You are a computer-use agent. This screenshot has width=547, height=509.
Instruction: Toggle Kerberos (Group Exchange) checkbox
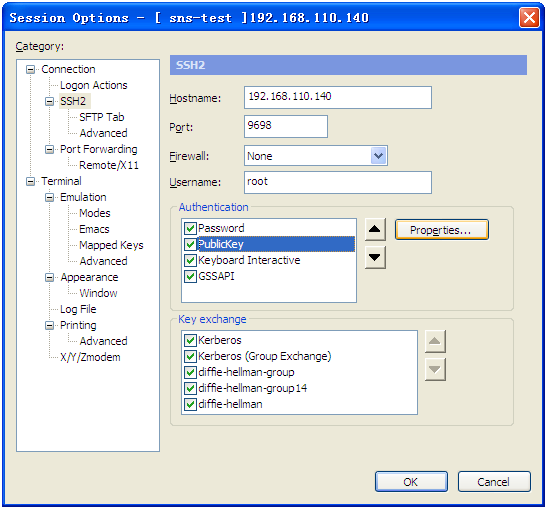tap(190, 356)
